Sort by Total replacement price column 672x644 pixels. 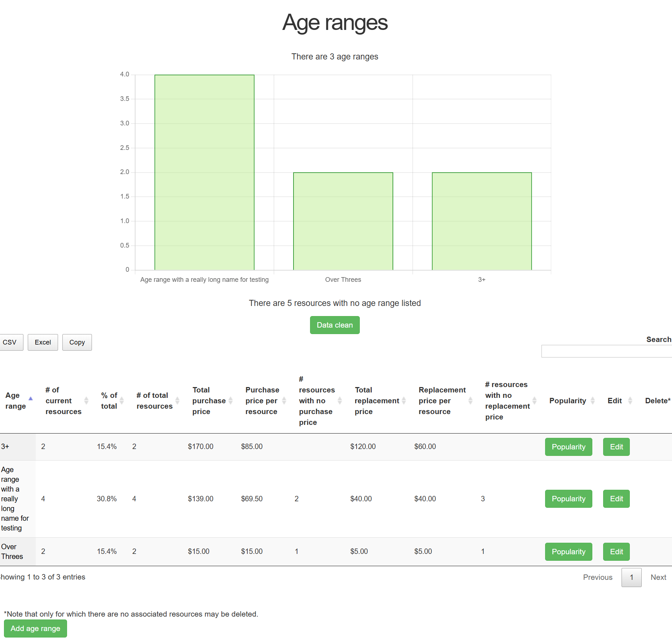pos(377,401)
